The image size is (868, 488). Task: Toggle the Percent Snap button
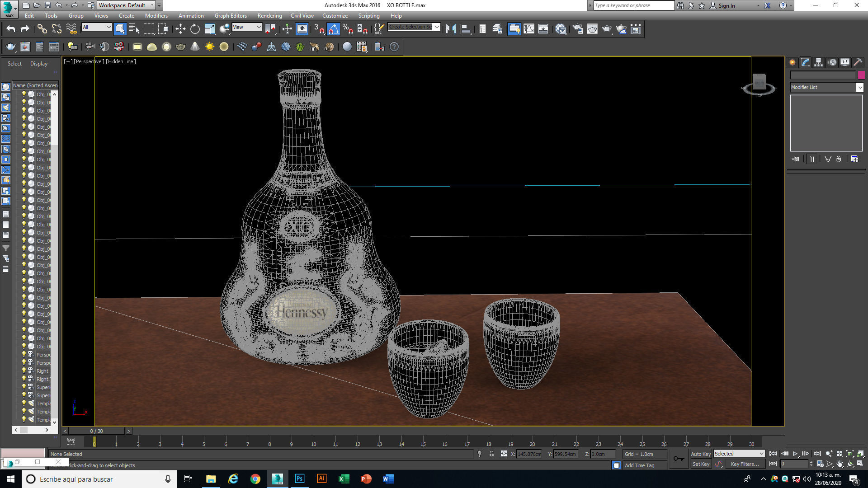[348, 29]
